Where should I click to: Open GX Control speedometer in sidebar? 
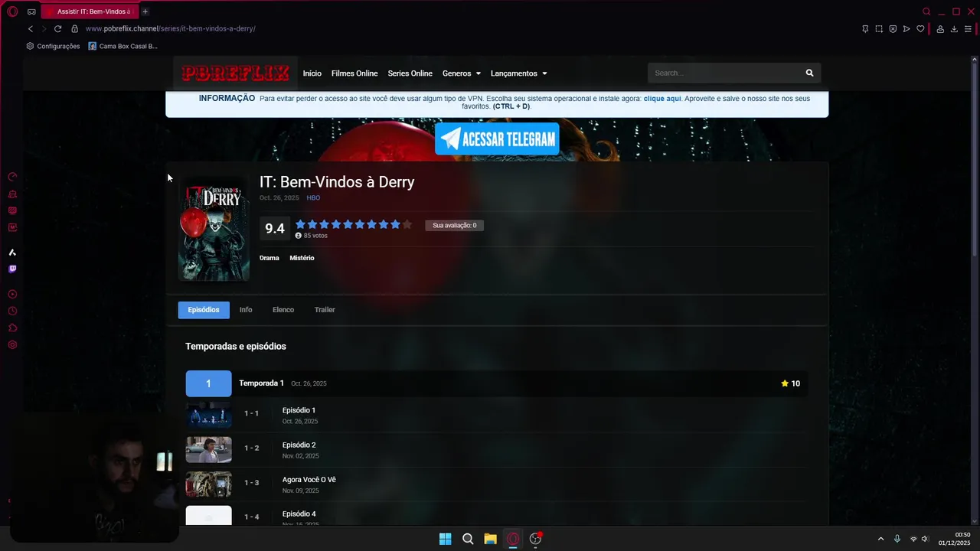tap(12, 177)
